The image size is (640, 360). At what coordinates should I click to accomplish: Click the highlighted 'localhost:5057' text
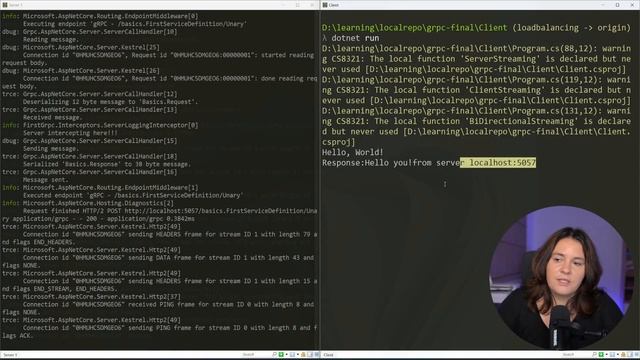click(x=502, y=163)
